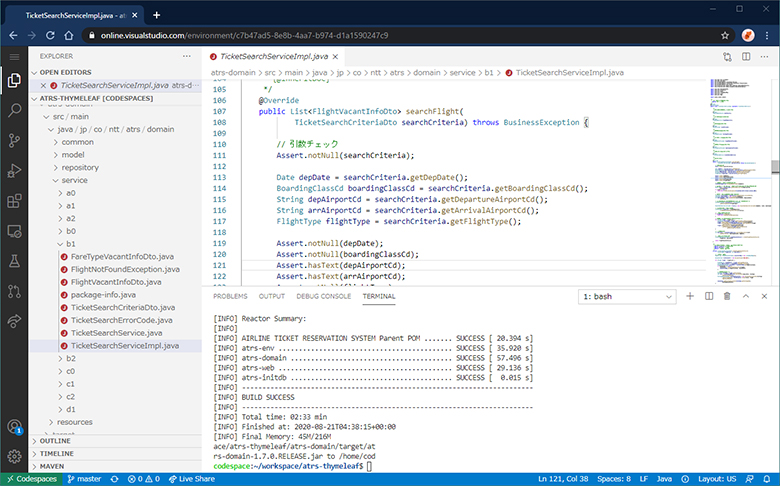The height and width of the screenshot is (486, 780).
Task: Split the terminal panel
Action: point(709,296)
